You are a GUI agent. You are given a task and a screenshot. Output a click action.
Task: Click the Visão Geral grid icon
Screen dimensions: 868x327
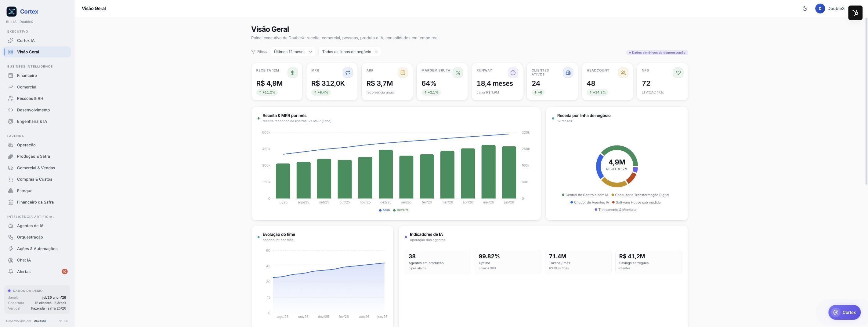[x=11, y=52]
